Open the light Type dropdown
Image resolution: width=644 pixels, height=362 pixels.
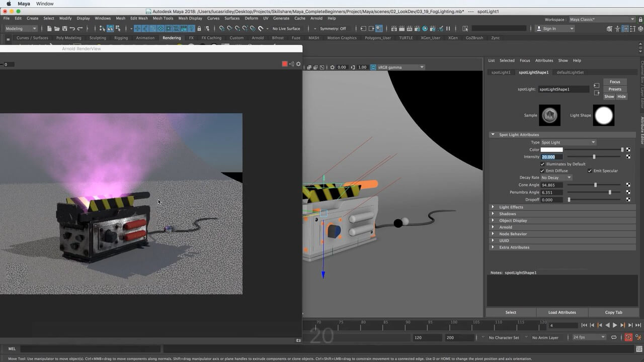click(x=568, y=142)
